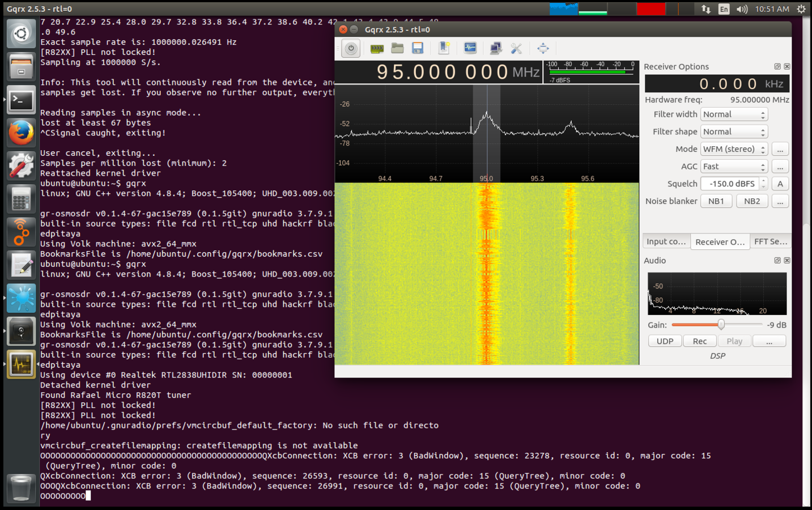812x510 pixels.
Task: Click the 95.000 000 MHz frequency display
Action: point(439,73)
